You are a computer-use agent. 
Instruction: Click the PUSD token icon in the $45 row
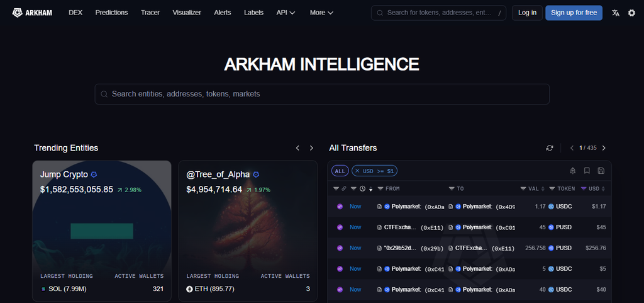pyautogui.click(x=551, y=227)
